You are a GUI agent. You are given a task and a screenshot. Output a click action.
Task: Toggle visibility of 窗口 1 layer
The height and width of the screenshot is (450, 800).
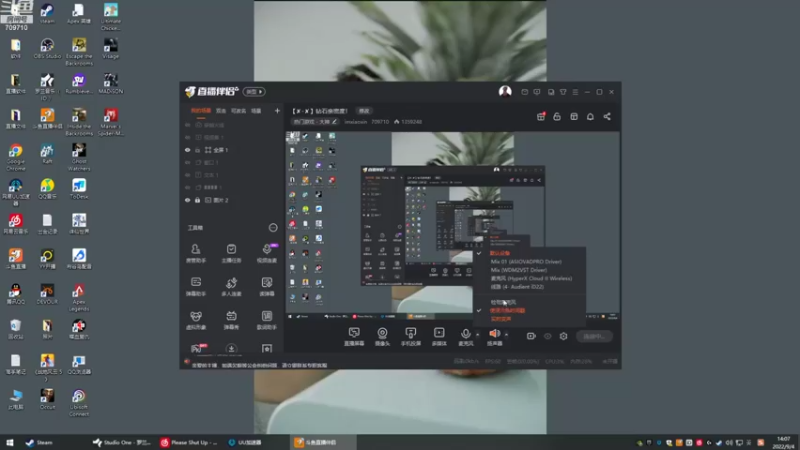click(187, 162)
